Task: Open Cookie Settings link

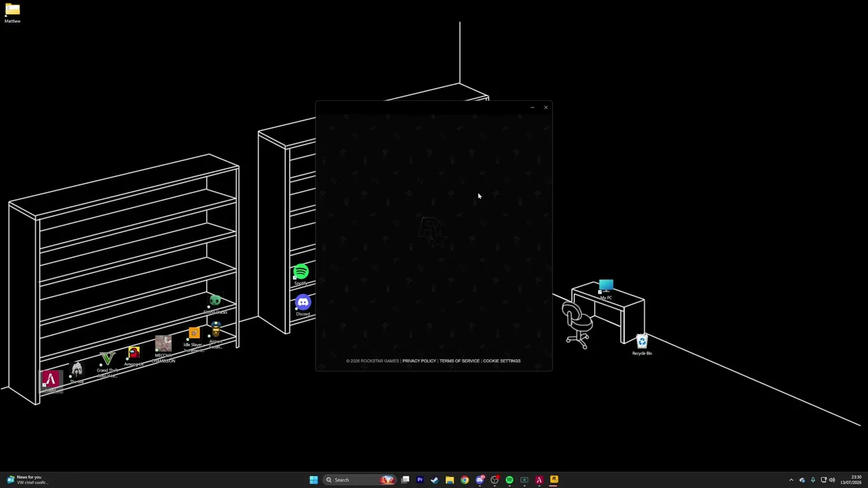Action: [502, 361]
